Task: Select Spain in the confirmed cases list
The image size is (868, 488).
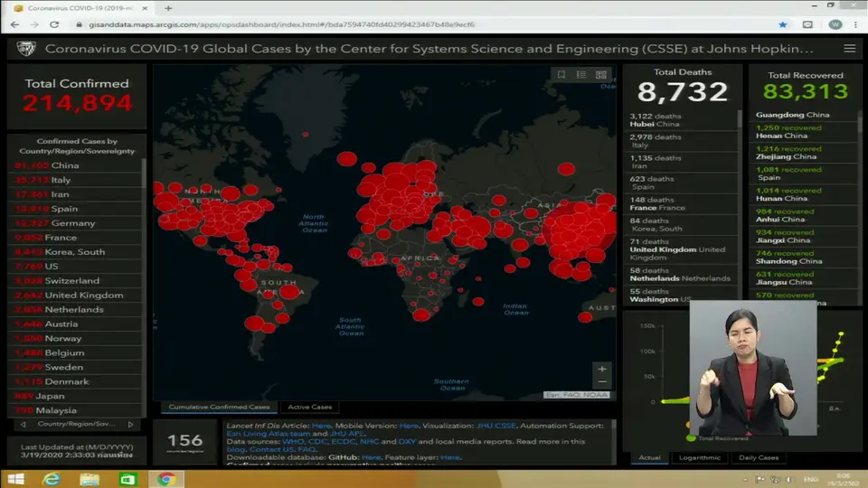Action: [x=75, y=209]
